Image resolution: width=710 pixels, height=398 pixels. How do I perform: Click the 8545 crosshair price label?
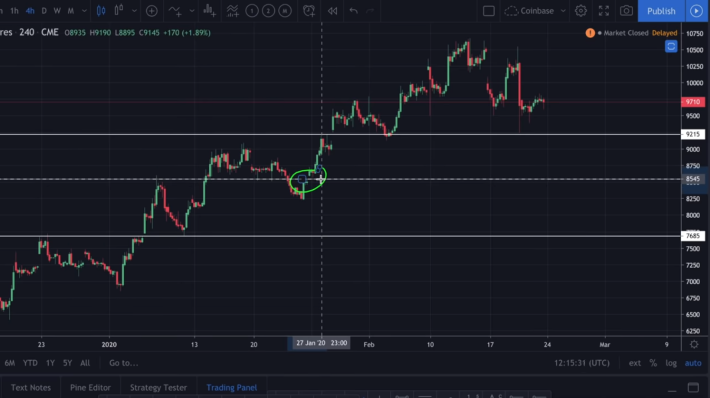(693, 179)
